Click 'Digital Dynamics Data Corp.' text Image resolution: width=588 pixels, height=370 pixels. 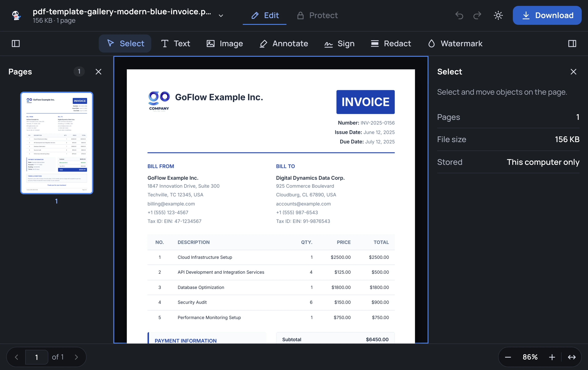(x=310, y=178)
